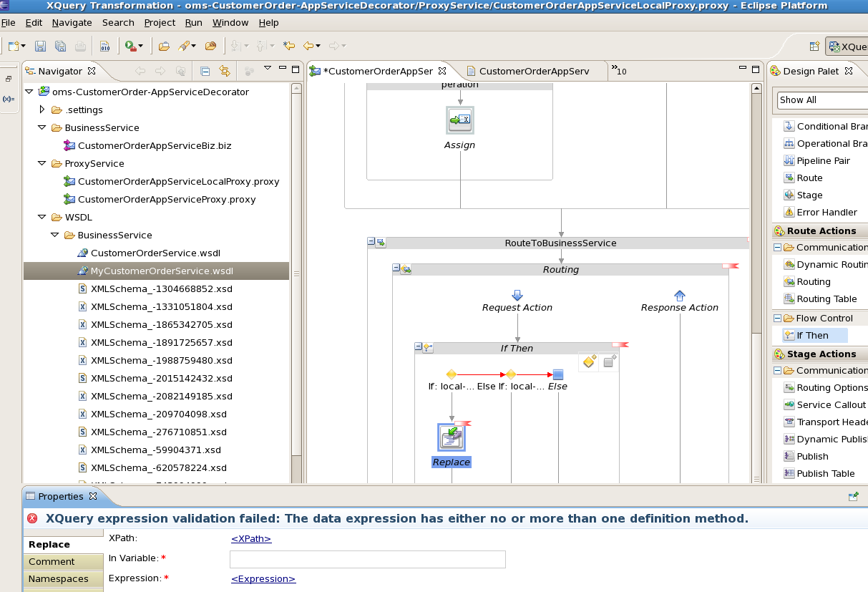Choose Route node from the palette
The height and width of the screenshot is (592, 868).
803,178
